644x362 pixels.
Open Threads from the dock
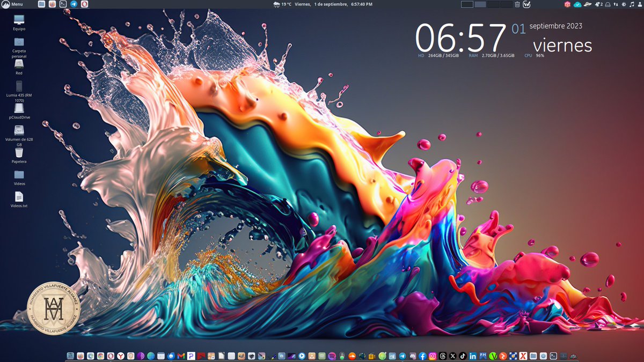tap(442, 356)
